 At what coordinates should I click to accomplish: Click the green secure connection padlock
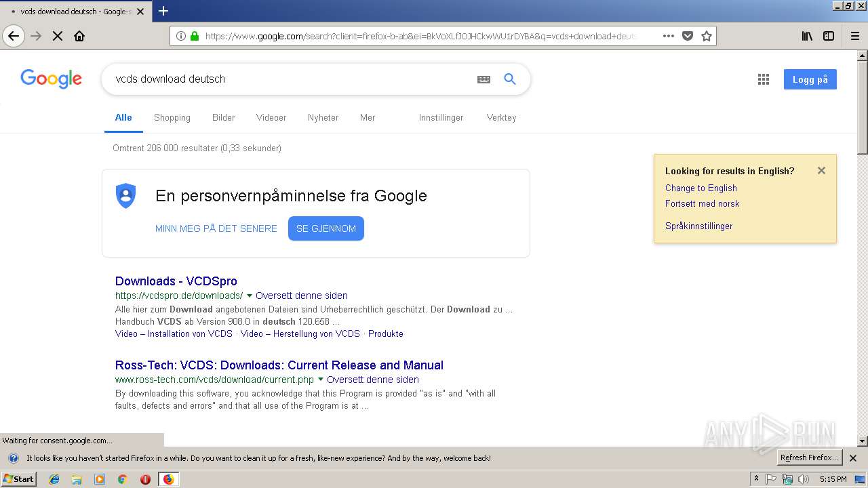click(195, 36)
